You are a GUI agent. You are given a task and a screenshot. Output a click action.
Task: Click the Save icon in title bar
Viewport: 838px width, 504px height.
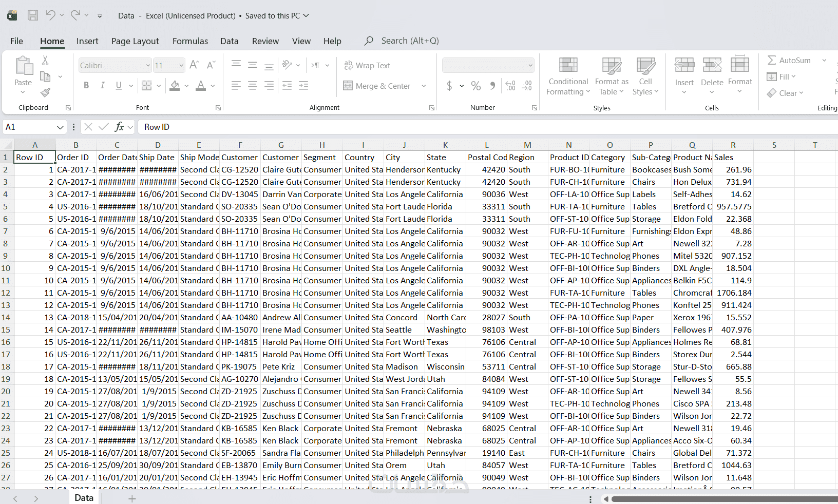(33, 15)
